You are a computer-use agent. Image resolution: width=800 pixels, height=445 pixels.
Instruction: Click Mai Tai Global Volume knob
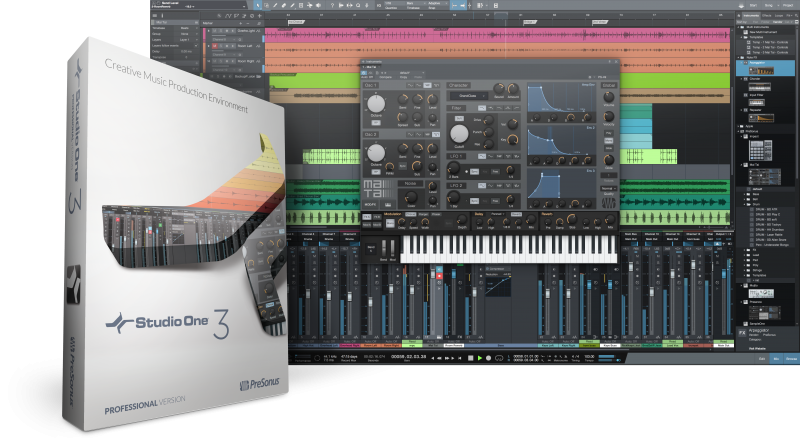609,97
